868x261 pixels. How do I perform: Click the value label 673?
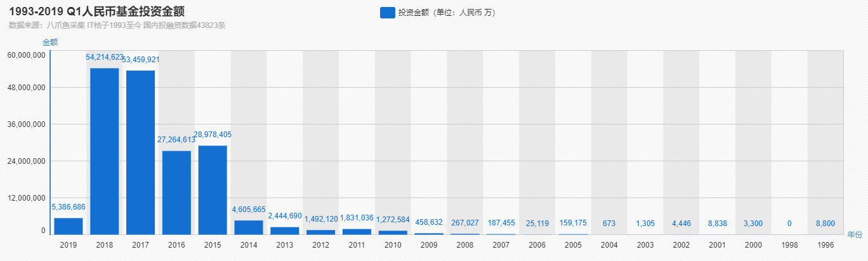pos(610,223)
